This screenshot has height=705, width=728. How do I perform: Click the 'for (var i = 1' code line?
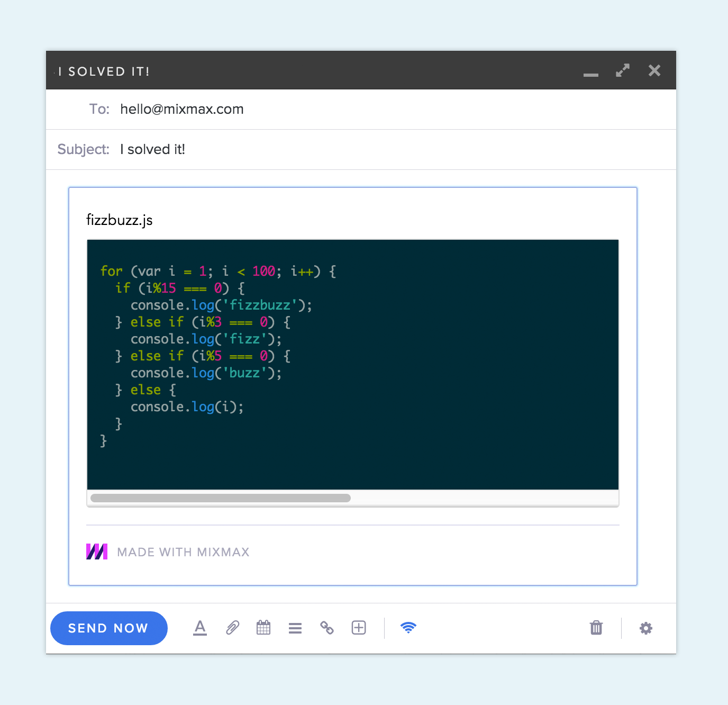(218, 272)
